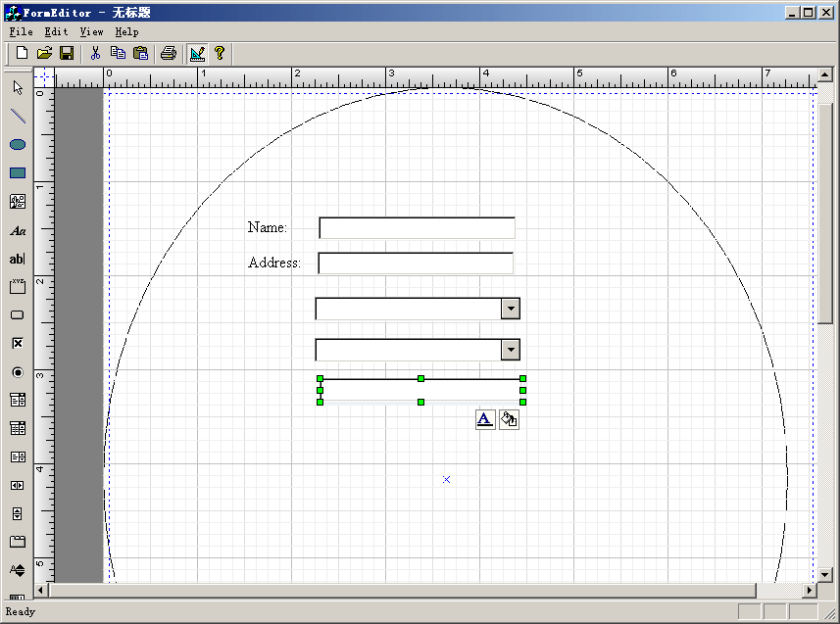Select the pointer arrow tool
The image size is (840, 624).
18,88
